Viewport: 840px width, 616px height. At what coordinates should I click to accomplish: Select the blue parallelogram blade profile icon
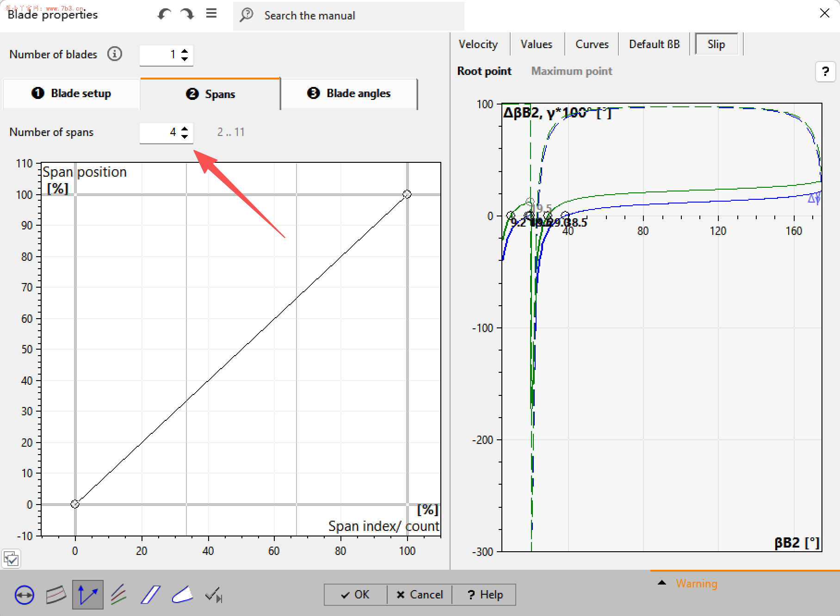pos(150,595)
